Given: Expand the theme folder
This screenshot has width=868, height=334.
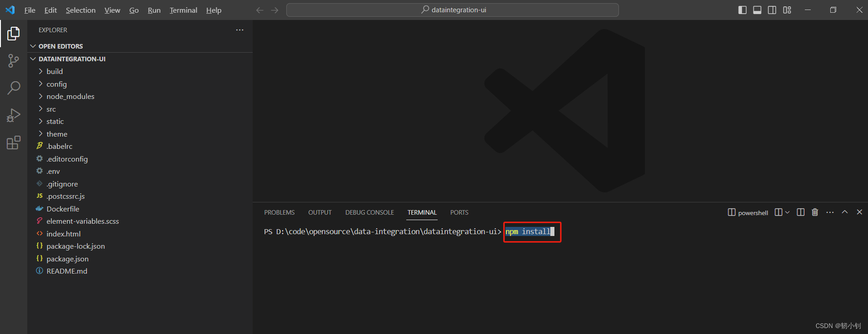Looking at the screenshot, I should coord(141,134).
